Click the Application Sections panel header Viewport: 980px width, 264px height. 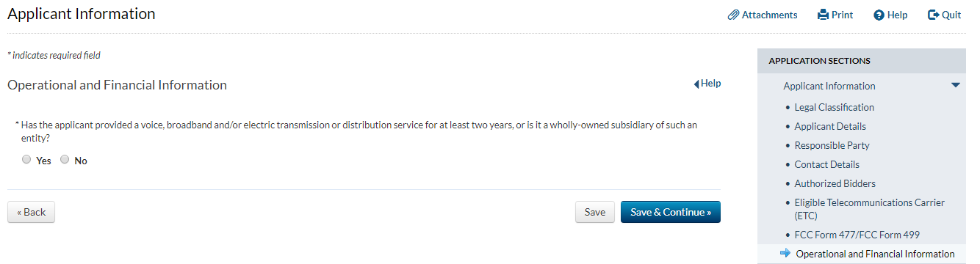click(x=862, y=61)
